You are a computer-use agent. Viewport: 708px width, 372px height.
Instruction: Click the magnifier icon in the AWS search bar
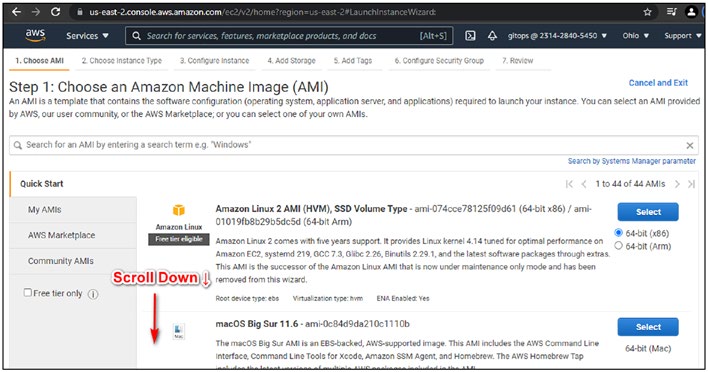136,36
